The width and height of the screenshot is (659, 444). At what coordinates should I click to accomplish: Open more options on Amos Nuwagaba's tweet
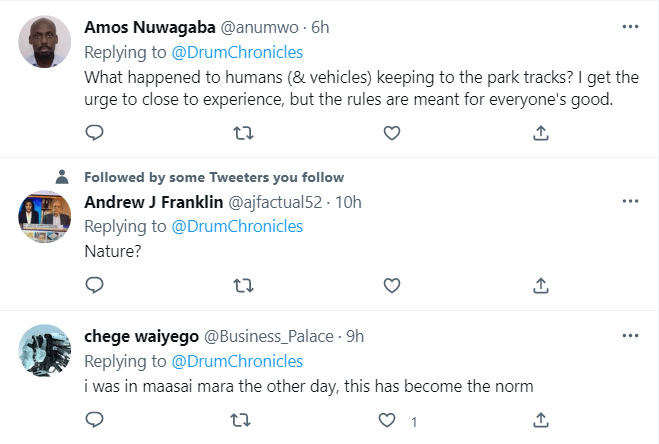point(630,25)
